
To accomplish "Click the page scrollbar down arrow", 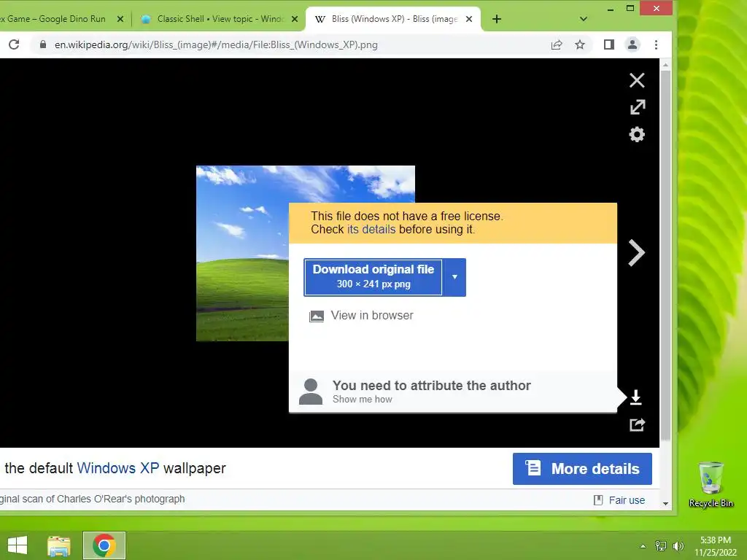I will [665, 503].
